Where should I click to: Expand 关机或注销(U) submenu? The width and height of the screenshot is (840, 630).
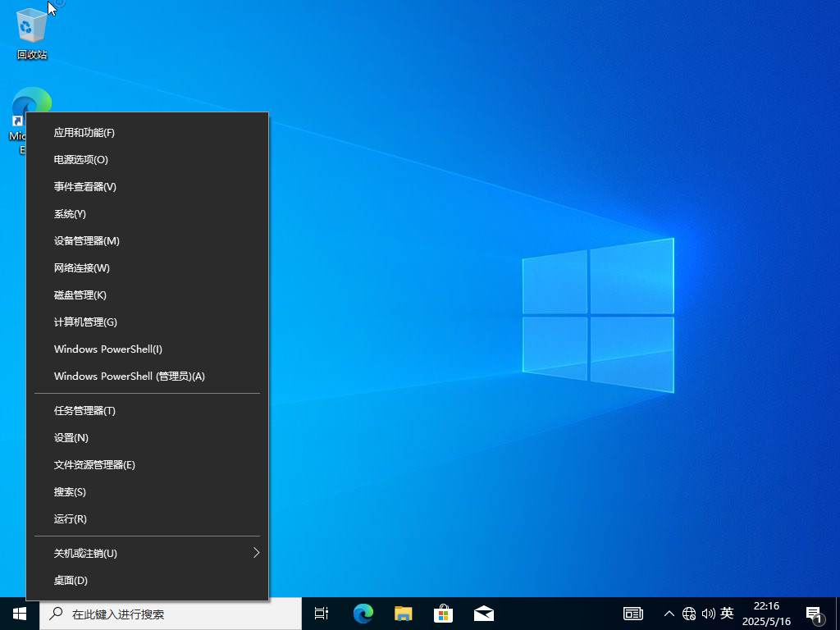pos(148,553)
